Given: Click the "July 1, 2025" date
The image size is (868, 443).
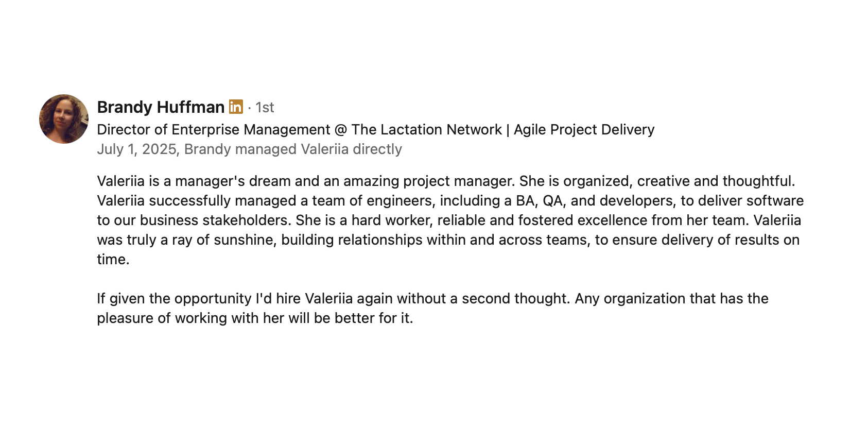Looking at the screenshot, I should coord(136,149).
